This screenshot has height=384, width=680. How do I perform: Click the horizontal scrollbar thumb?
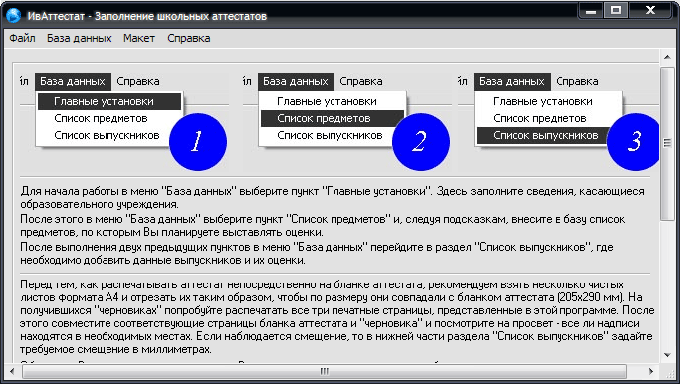324,371
